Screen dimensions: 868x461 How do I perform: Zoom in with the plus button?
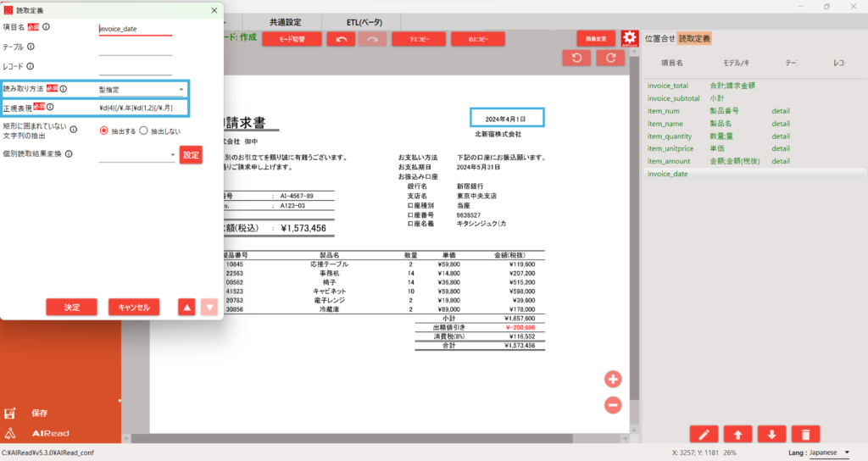point(613,379)
